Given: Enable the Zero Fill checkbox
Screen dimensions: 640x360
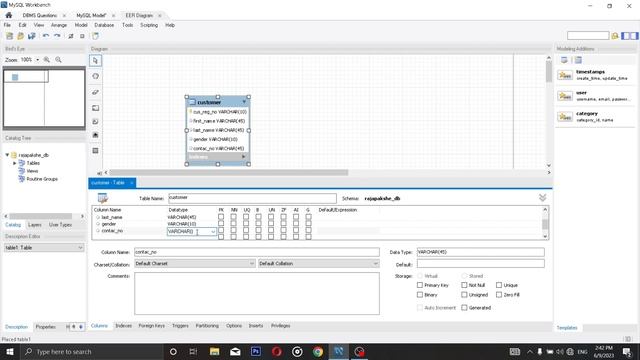Looking at the screenshot, I should coord(499,294).
